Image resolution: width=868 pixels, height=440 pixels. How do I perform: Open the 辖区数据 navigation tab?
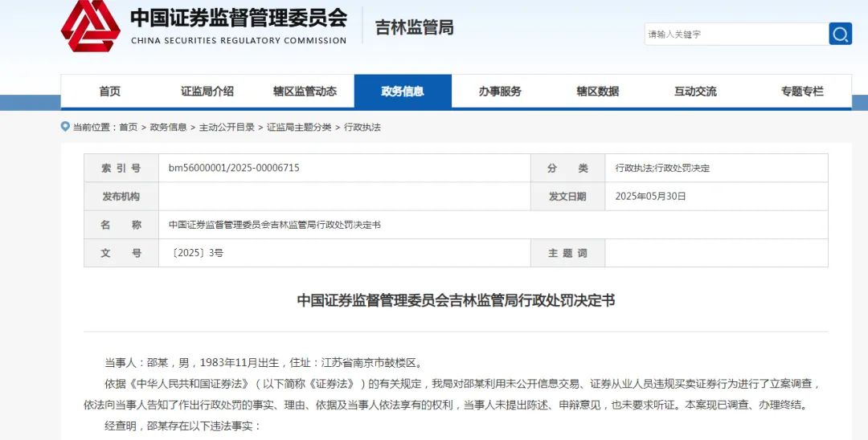[x=598, y=92]
